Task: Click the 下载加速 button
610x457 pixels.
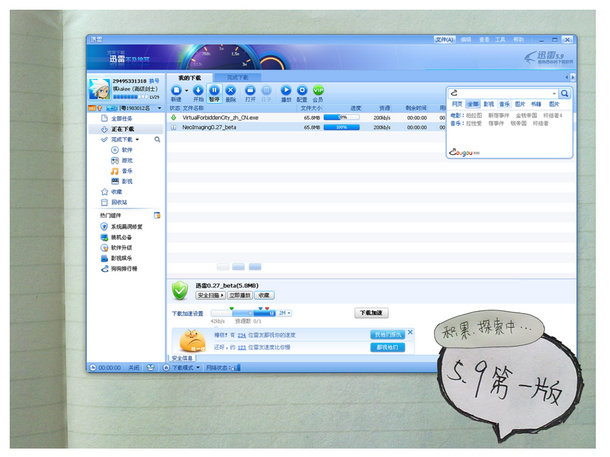Action: (x=371, y=313)
